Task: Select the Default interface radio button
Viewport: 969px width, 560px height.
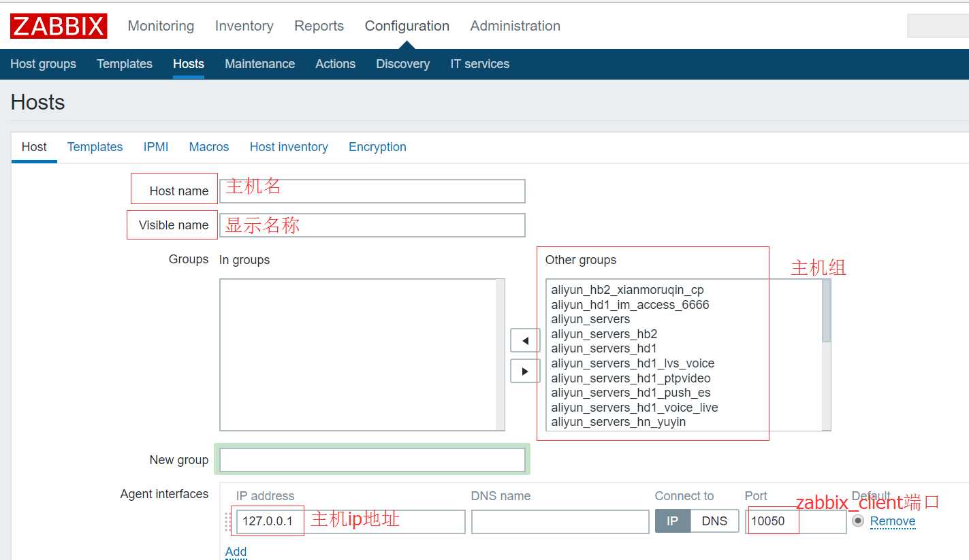Action: click(858, 521)
